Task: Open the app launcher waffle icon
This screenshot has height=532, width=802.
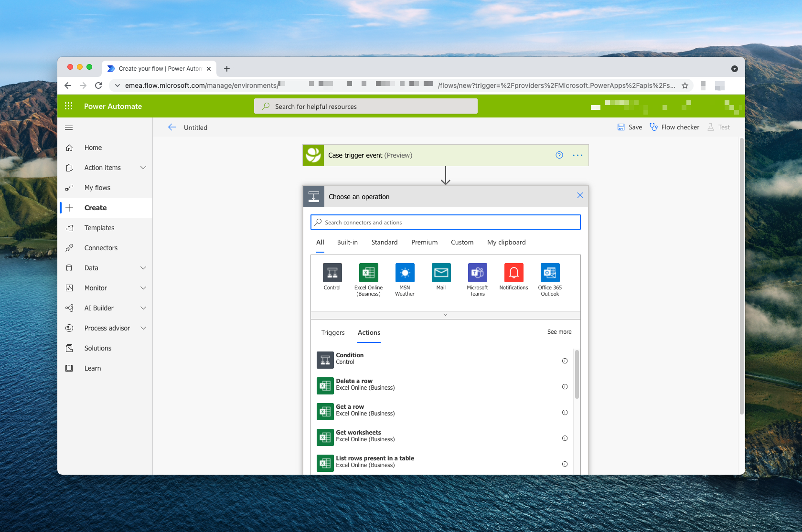Action: pos(69,106)
